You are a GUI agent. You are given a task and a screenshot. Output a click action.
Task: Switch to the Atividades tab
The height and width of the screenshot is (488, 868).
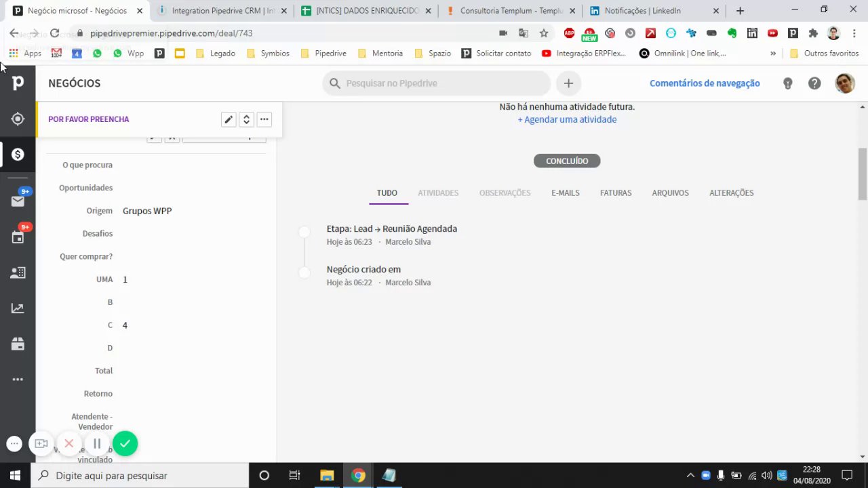coord(438,193)
